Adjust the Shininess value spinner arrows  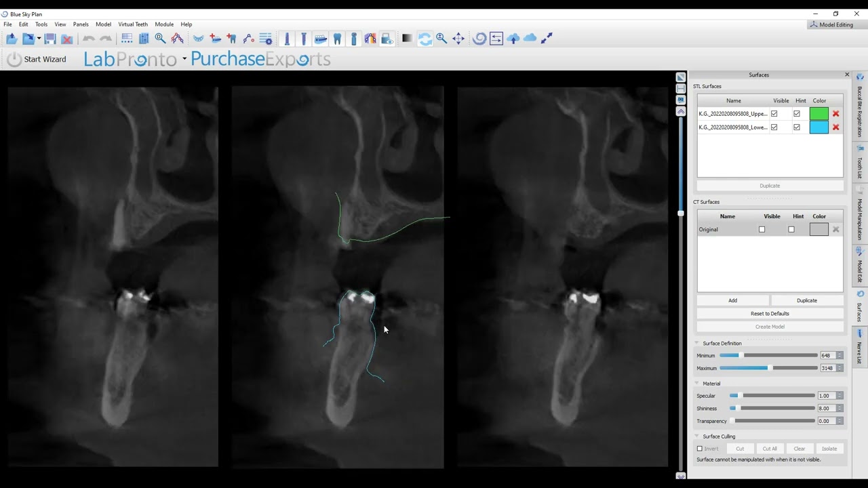click(x=840, y=409)
